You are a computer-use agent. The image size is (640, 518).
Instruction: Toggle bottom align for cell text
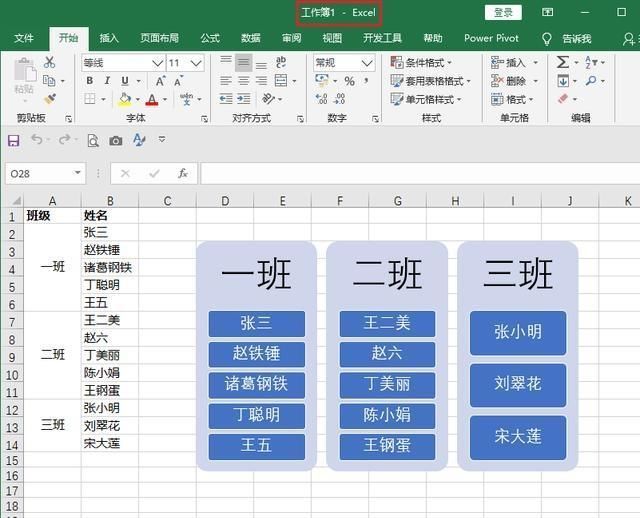click(x=261, y=63)
